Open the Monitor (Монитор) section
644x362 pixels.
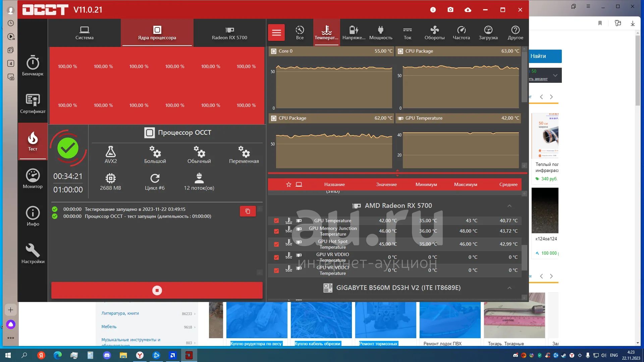coord(33,178)
